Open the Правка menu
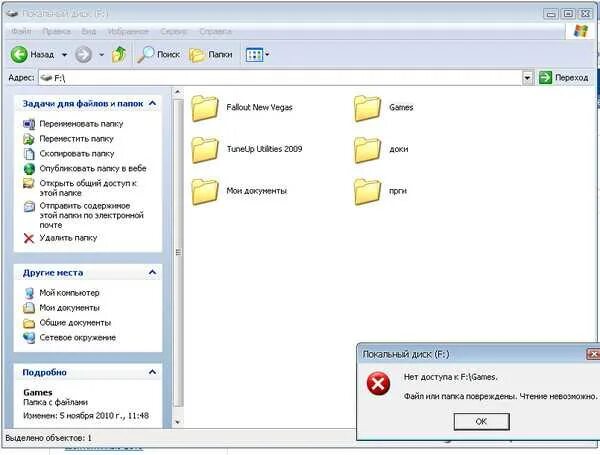 coord(56,31)
